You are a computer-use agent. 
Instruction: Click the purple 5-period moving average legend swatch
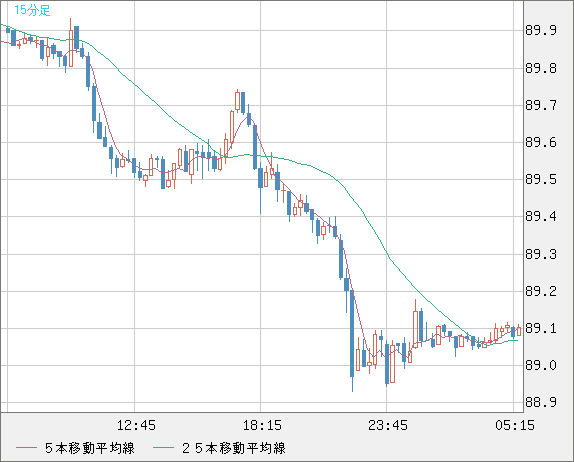(x=26, y=448)
